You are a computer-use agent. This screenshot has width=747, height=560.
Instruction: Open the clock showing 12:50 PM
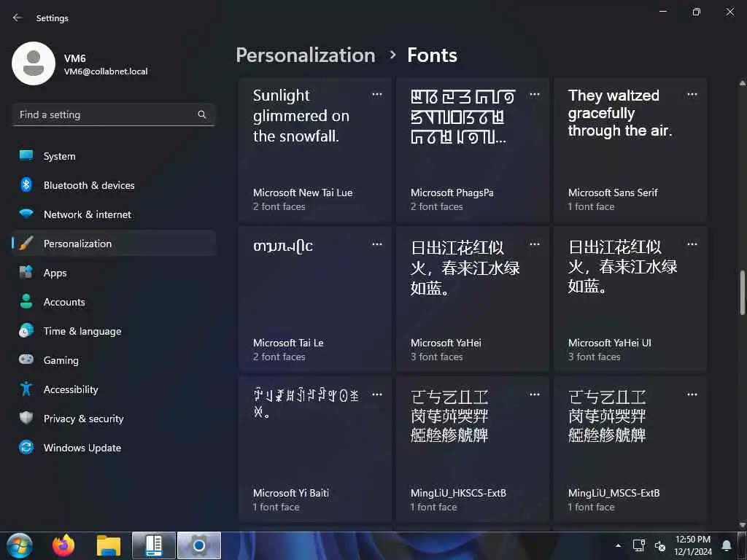tap(693, 545)
